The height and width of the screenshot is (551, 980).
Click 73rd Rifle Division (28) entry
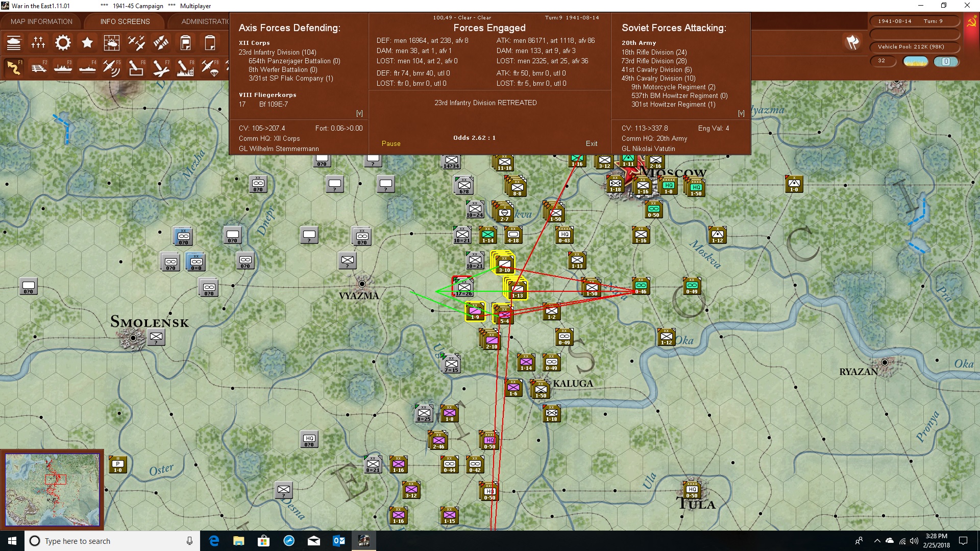tap(654, 61)
